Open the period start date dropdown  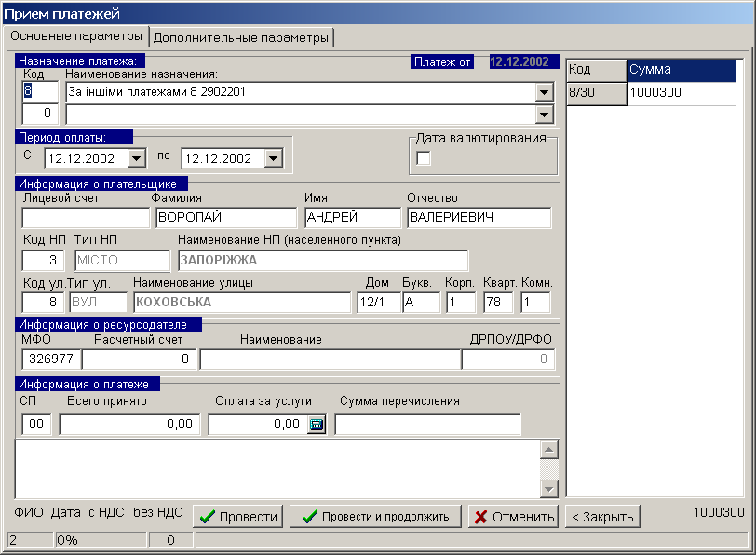pyautogui.click(x=137, y=158)
